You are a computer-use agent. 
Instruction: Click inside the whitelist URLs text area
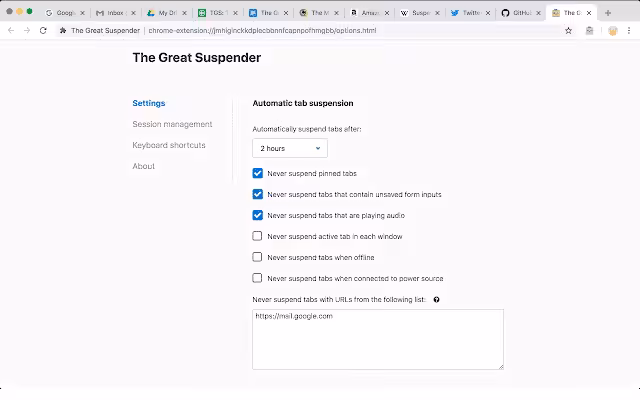click(377, 339)
